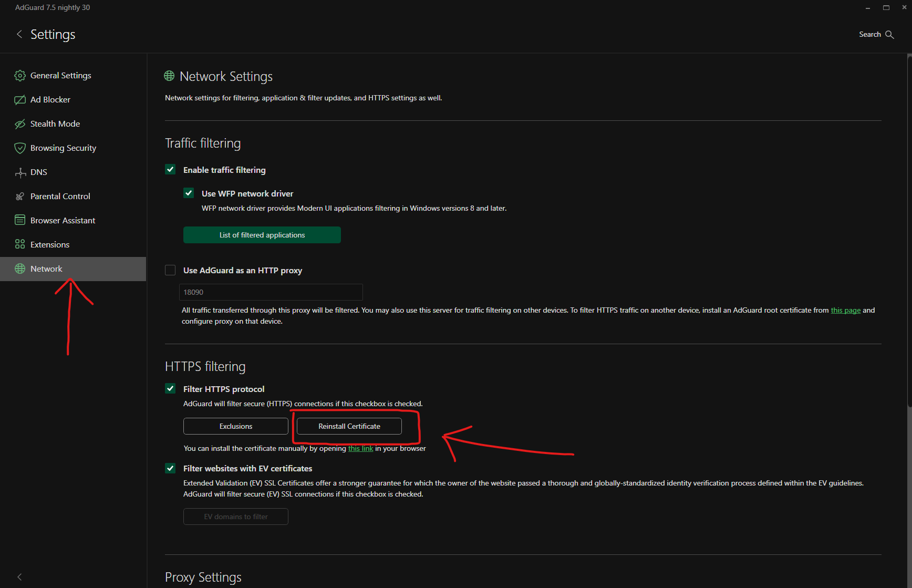Click the 'Traffic filtering' section heading
This screenshot has height=588, width=912.
point(203,143)
